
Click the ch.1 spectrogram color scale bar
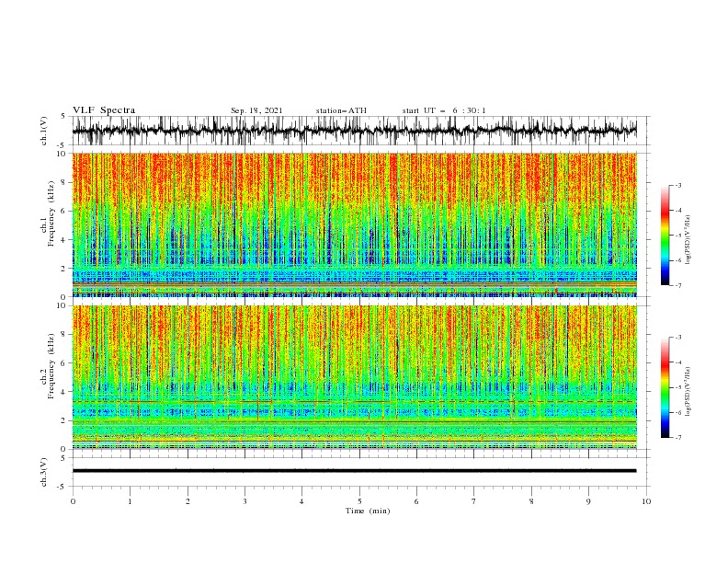665,236
